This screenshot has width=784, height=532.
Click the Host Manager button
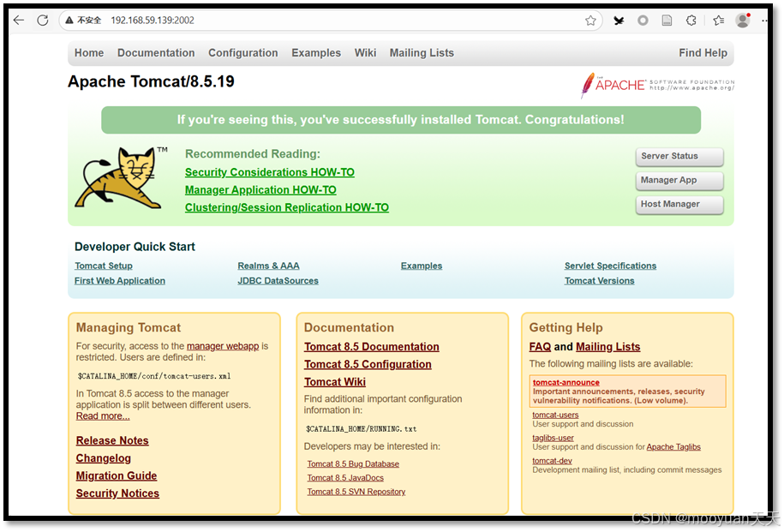pos(679,205)
